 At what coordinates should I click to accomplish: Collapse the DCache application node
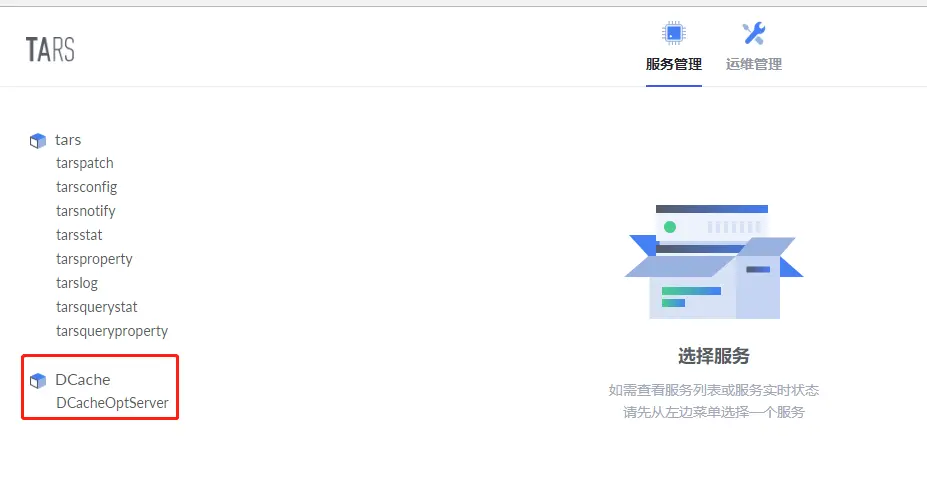(x=83, y=379)
